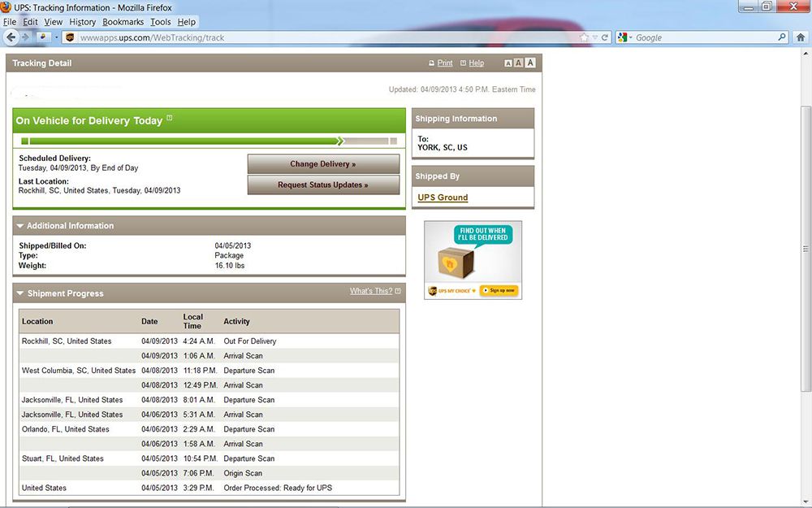Click Order Processed: Ready for UPS text
Image resolution: width=812 pixels, height=508 pixels.
click(278, 488)
